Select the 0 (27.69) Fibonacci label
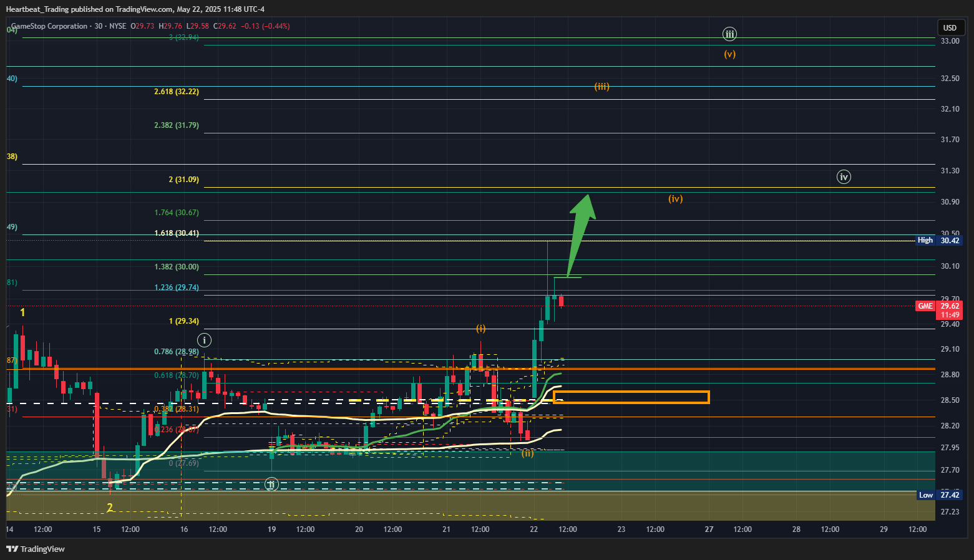The image size is (974, 560). pos(184,463)
